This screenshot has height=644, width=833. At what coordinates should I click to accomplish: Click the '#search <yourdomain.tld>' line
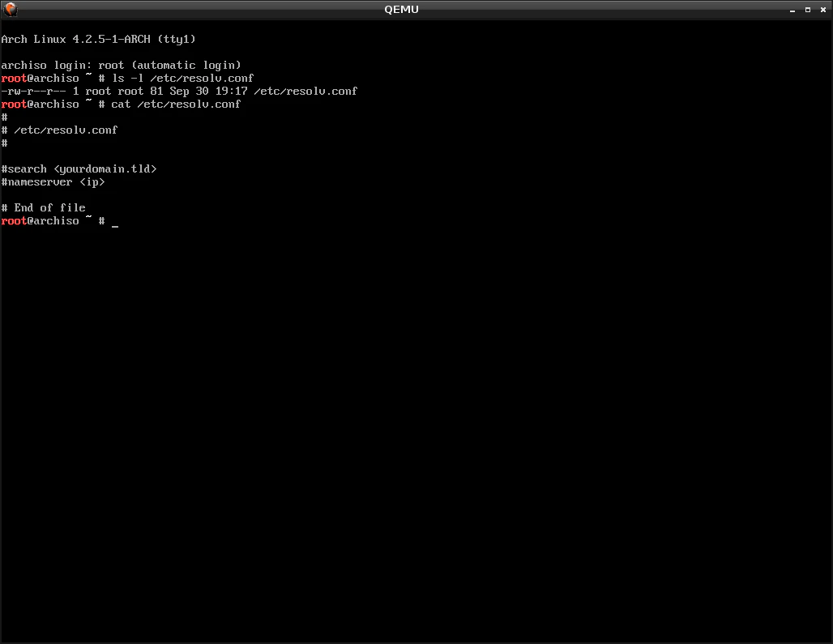point(79,168)
